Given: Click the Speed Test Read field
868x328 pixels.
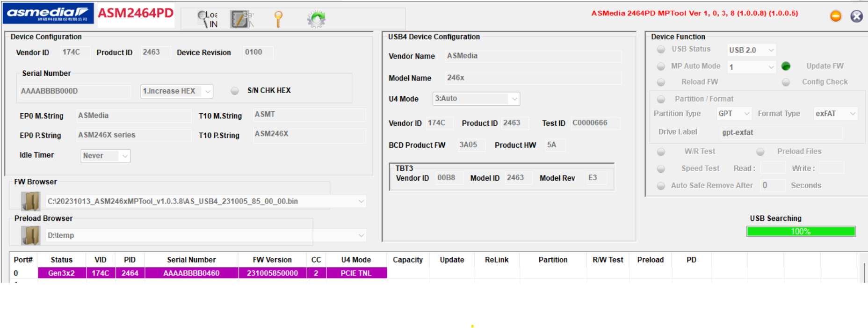Looking at the screenshot, I should [773, 168].
